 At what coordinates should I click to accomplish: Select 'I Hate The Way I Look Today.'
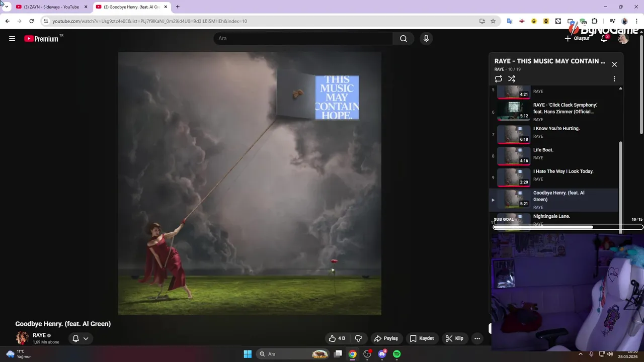click(x=554, y=177)
